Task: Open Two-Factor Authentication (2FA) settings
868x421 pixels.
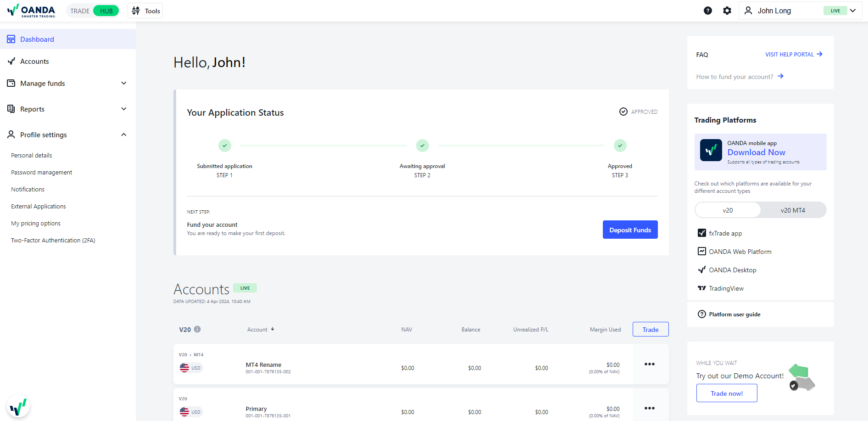Action: tap(53, 241)
